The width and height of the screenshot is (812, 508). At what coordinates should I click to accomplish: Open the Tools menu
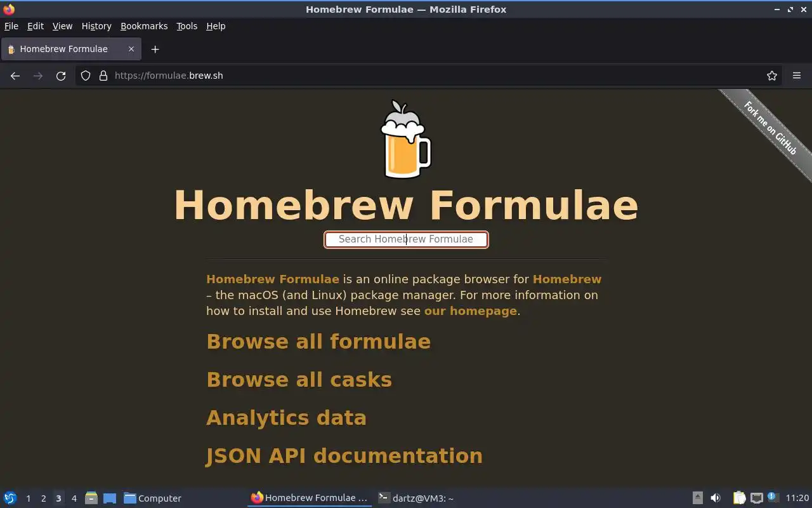point(187,26)
